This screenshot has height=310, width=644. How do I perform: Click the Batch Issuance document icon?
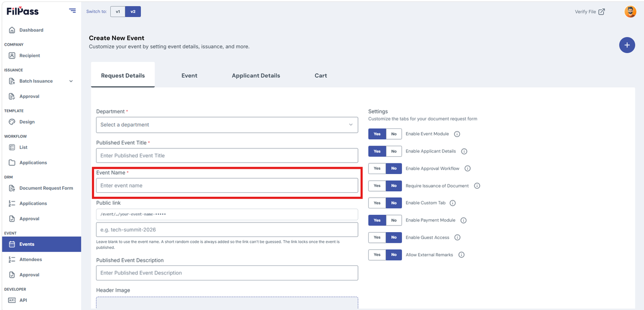[x=12, y=81]
